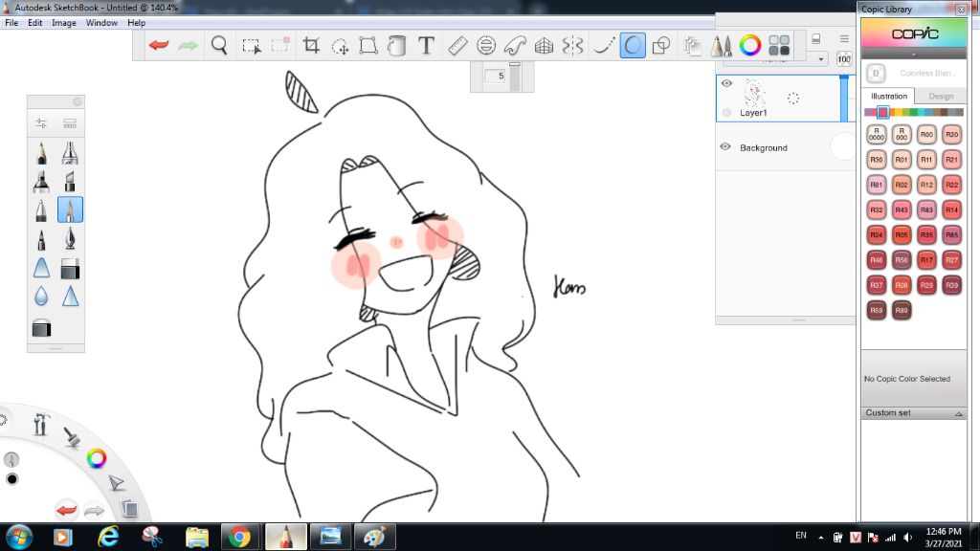Click the Colorless Blender 0 button
This screenshot has width=980, height=551.
(876, 73)
